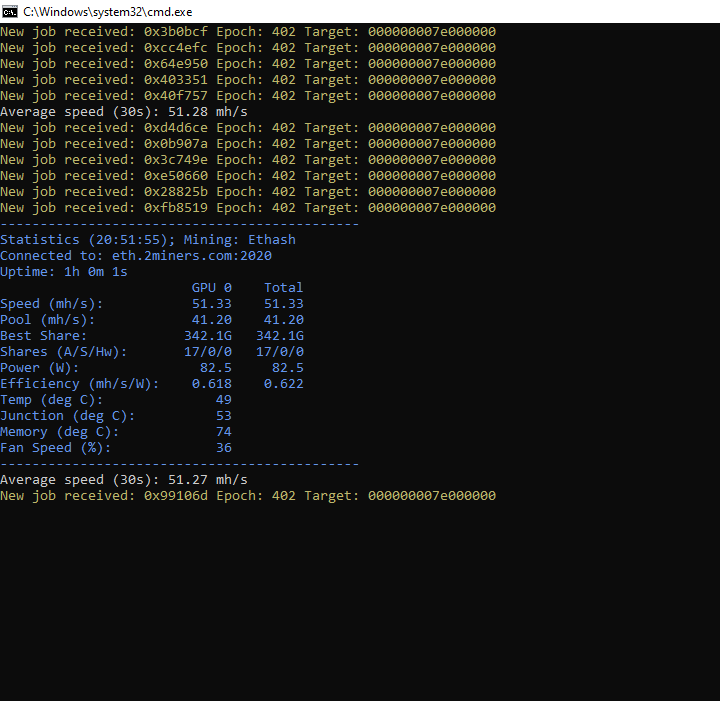
Task: Click the job hash 0xe50660
Action: click(176, 176)
